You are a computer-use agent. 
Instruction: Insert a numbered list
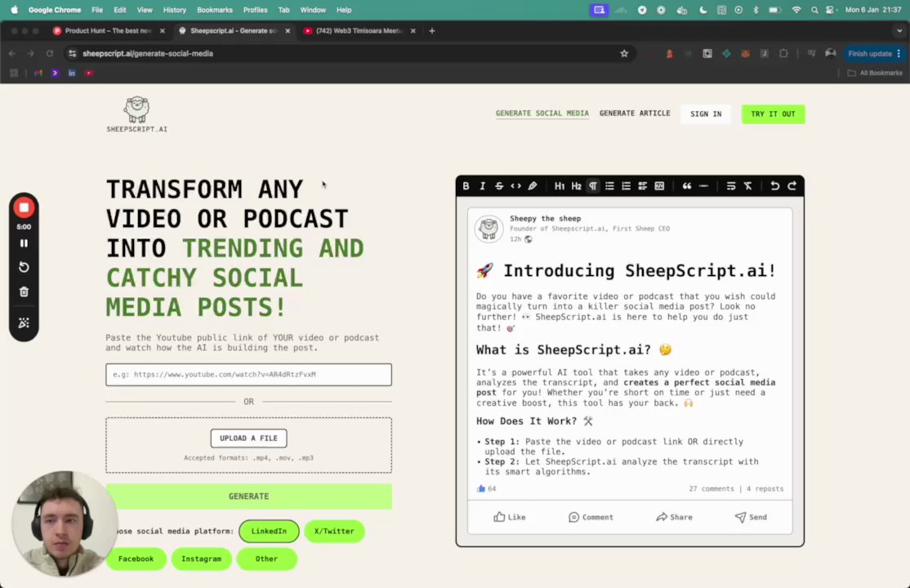[x=626, y=185]
